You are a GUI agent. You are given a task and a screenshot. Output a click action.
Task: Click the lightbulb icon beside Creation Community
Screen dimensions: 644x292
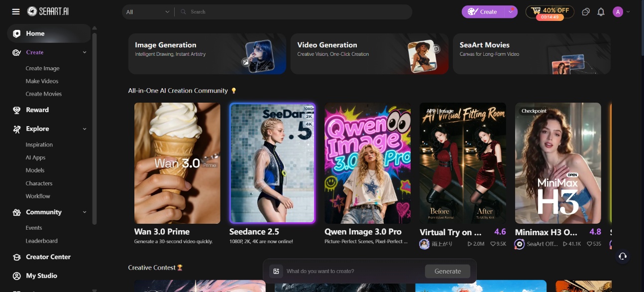coord(233,91)
